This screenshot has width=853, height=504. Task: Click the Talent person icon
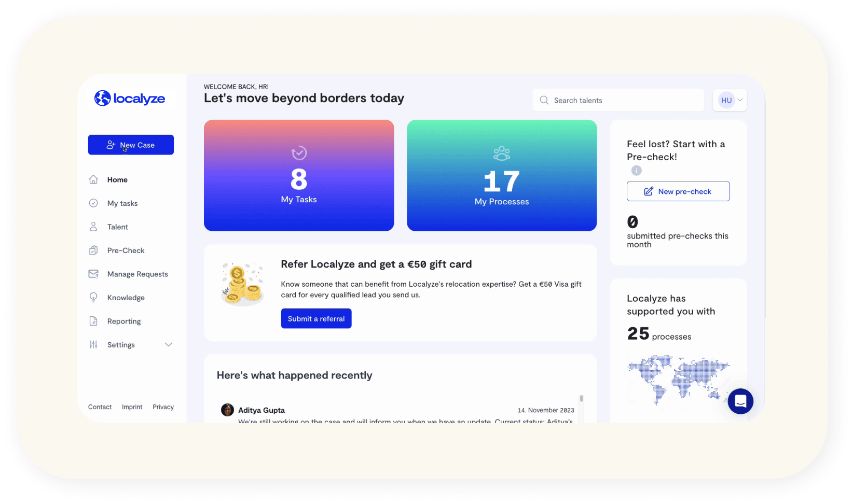tap(93, 227)
